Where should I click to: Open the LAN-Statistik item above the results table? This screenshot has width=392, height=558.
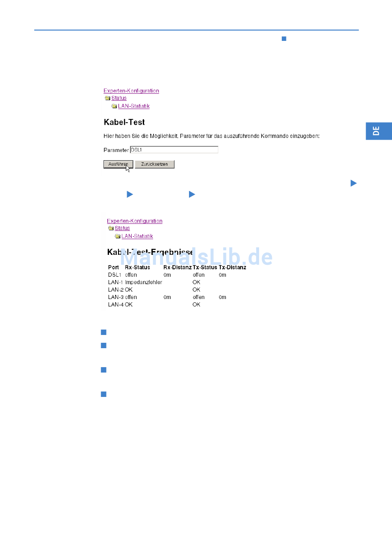click(x=137, y=236)
